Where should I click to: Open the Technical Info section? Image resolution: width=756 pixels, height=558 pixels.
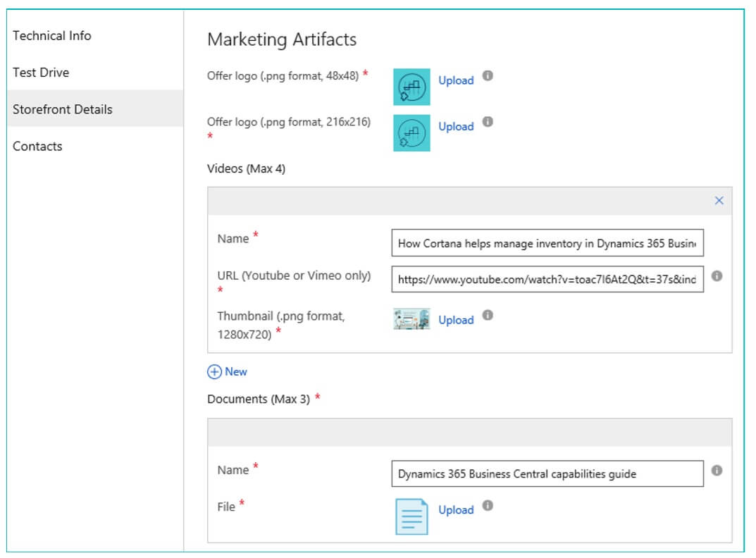(x=52, y=36)
